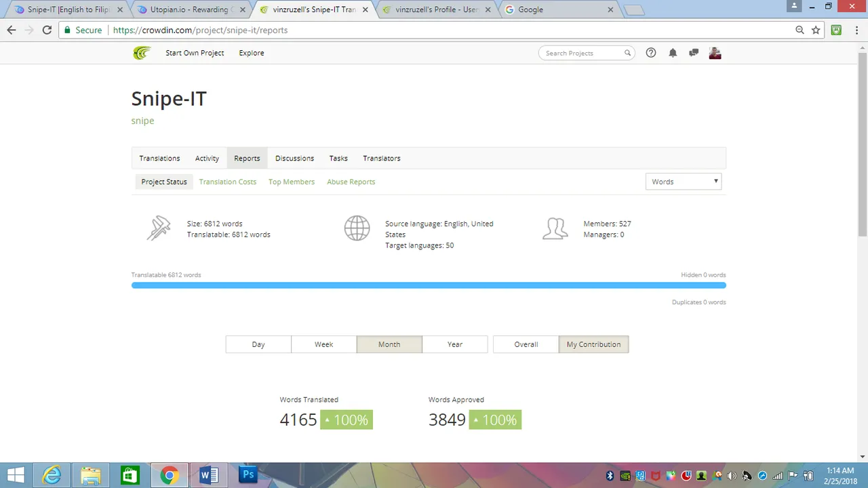Click the Words Translated 100% badge
Screen dimensions: 868x488
[x=347, y=420]
